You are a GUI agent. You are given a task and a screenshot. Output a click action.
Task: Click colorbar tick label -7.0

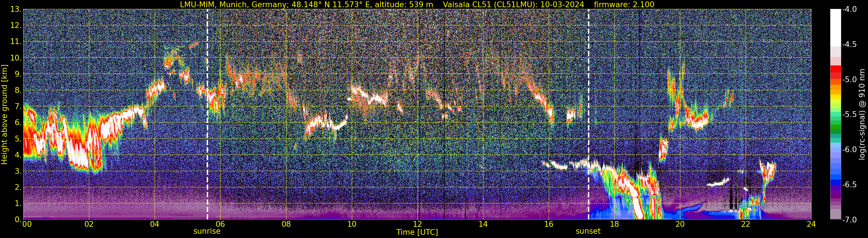pos(849,220)
